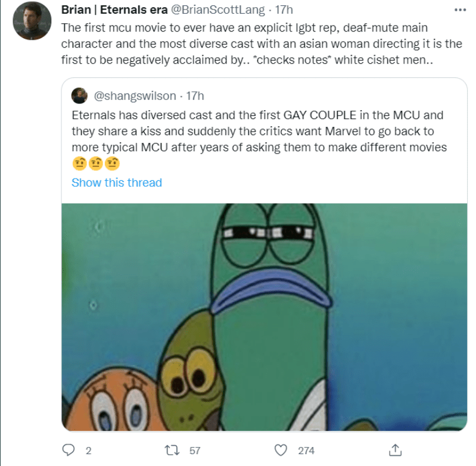This screenshot has width=476, height=466.
Task: Open the three-dot more options menu
Action: [x=459, y=10]
